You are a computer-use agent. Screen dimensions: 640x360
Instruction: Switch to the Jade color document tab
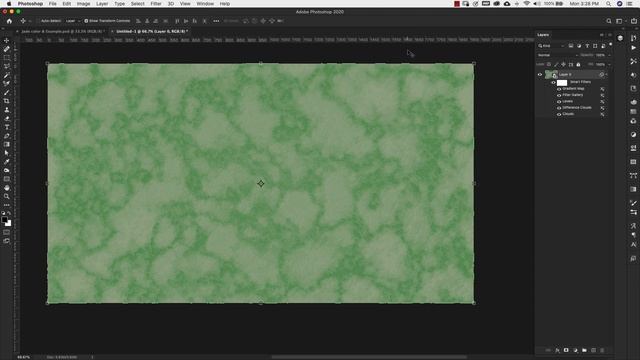(x=62, y=31)
